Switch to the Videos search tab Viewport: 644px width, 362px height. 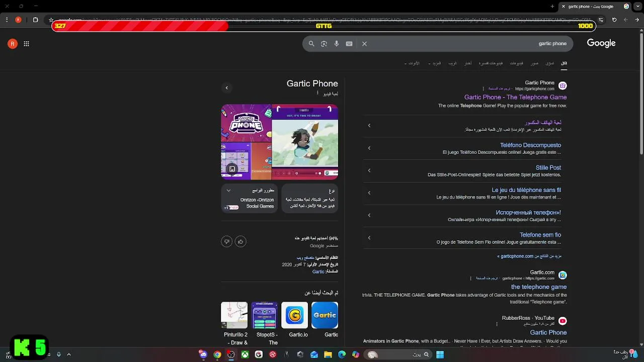pyautogui.click(x=517, y=63)
